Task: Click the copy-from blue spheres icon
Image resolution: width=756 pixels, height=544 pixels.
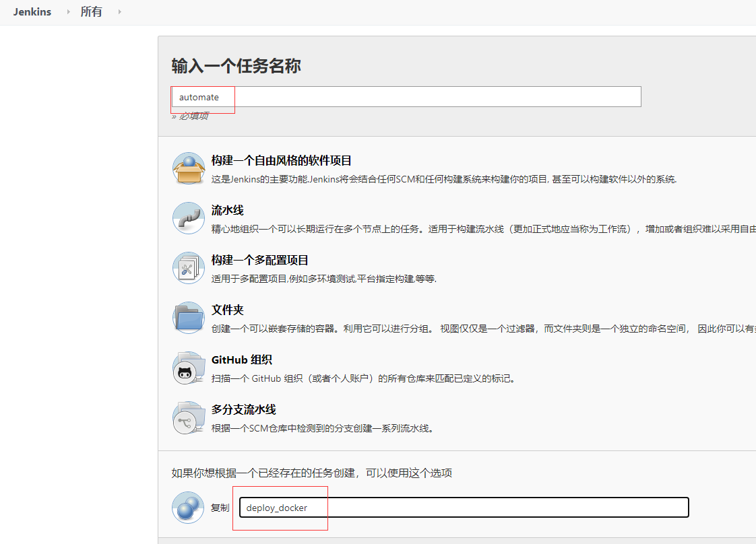Action: click(188, 508)
